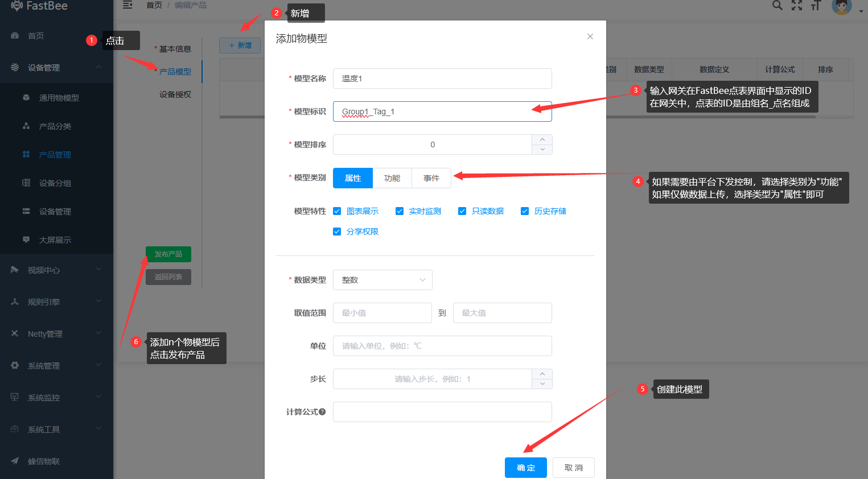
Task: Enter fullscreen using the header icon
Action: coord(797,6)
